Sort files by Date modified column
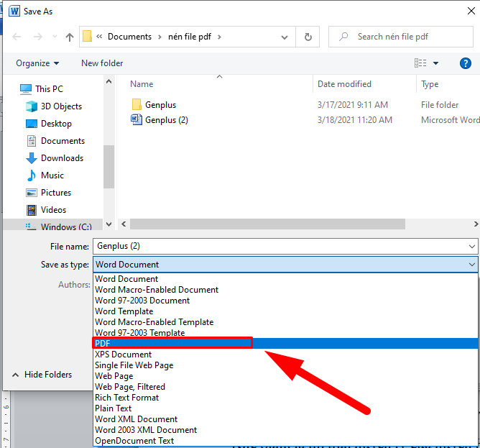 pyautogui.click(x=344, y=84)
